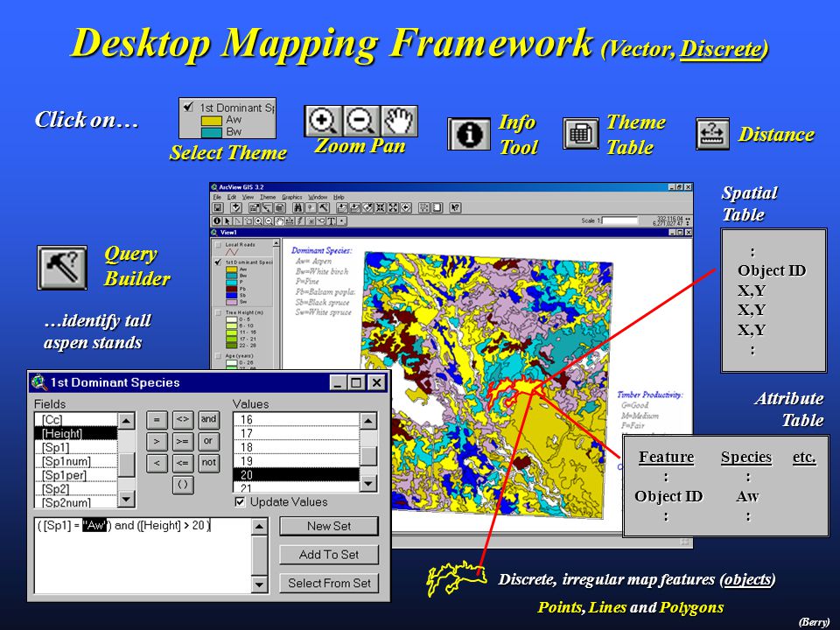Click the large Theme Table icon
Image resolution: width=840 pixels, height=630 pixels.
click(x=581, y=134)
